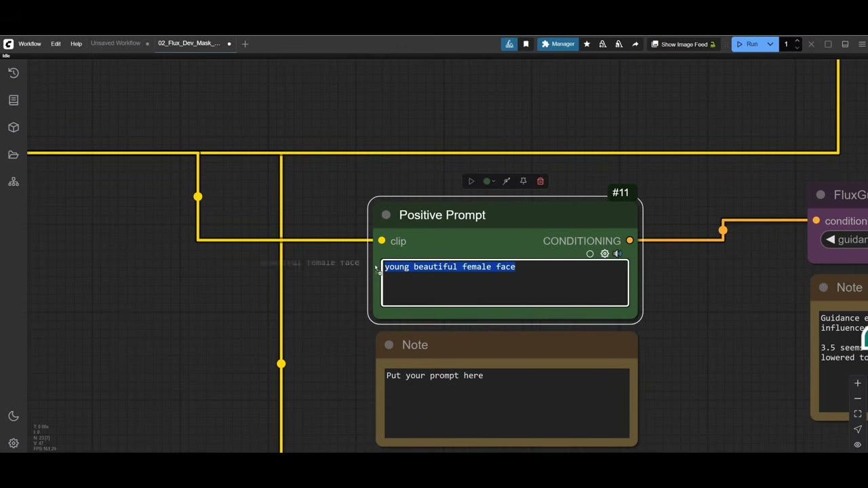The width and height of the screenshot is (868, 488).
Task: Click the CONDITIONING output socket
Action: click(x=630, y=241)
